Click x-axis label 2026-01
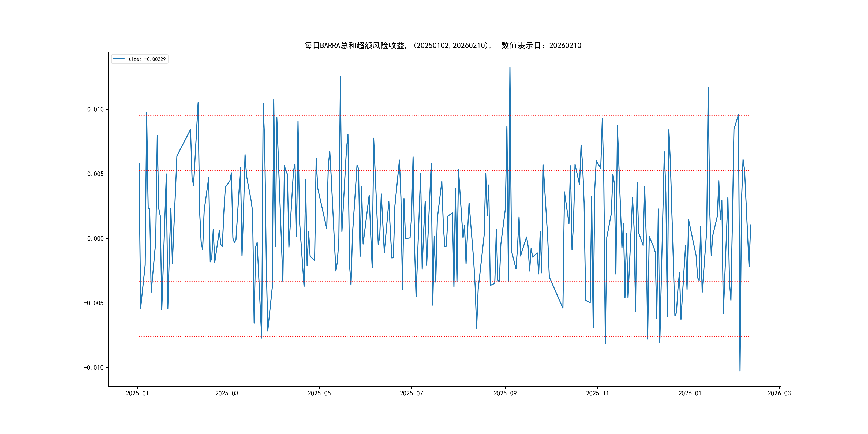The image size is (868, 434). (689, 393)
